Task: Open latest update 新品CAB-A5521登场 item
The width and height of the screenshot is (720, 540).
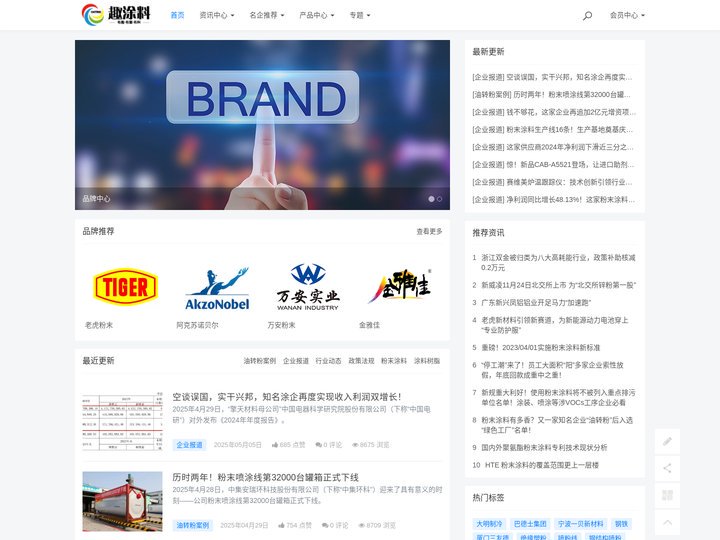Action: (553, 164)
